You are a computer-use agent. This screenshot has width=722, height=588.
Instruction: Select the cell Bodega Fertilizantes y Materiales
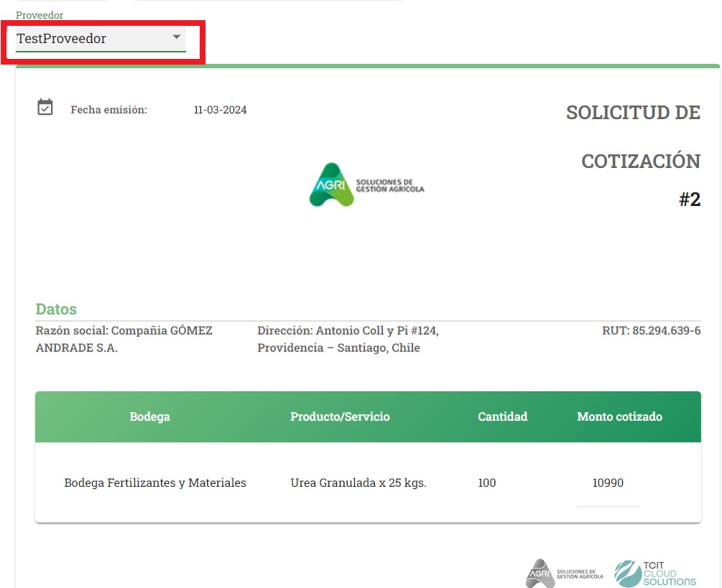155,483
